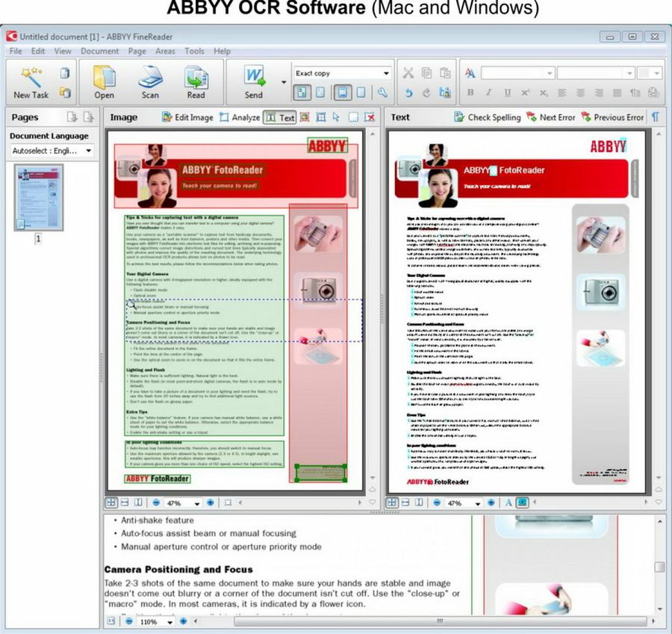Click the Read document icon
This screenshot has height=634, width=672.
(196, 78)
